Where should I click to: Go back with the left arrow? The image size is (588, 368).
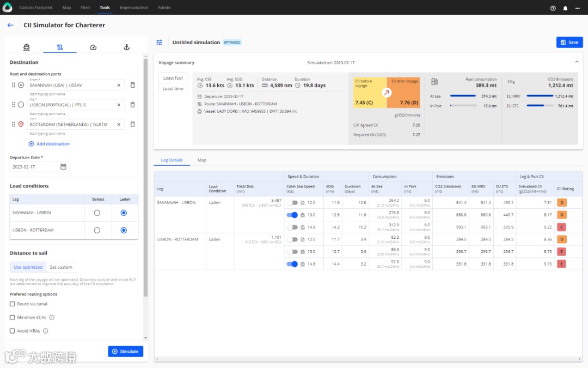coord(10,25)
